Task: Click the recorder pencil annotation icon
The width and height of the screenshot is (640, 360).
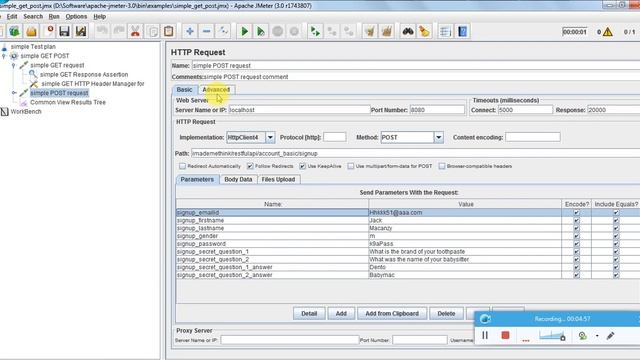Action: click(x=610, y=336)
